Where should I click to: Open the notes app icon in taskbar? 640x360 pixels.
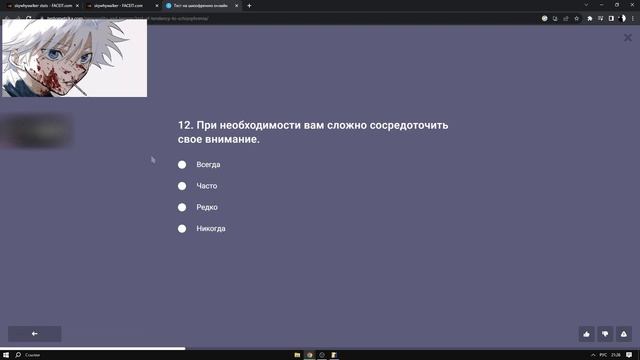(x=334, y=355)
